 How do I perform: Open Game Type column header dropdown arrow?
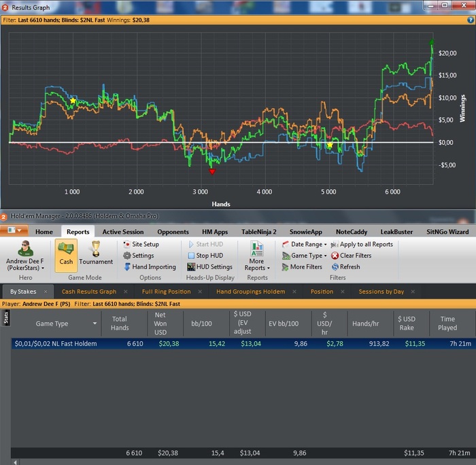[x=95, y=323]
